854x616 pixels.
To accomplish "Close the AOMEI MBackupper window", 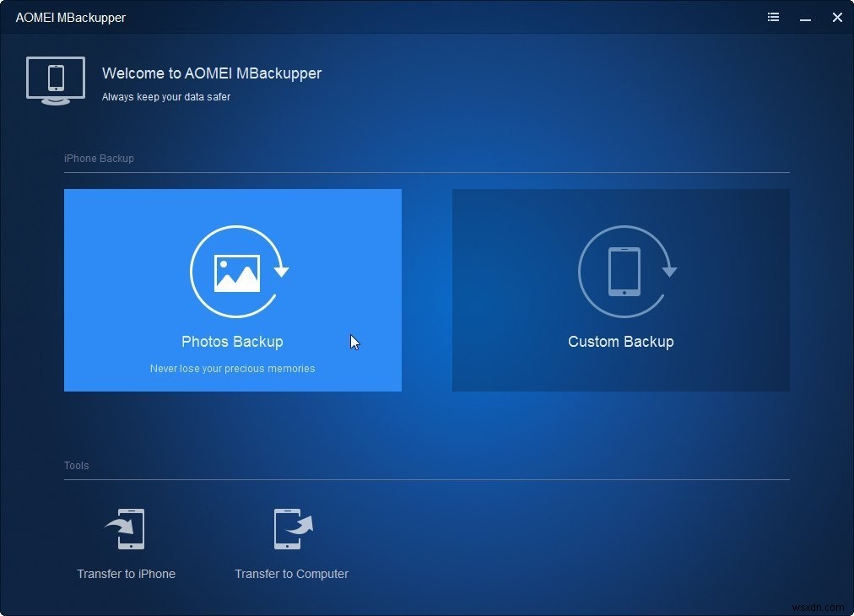I will click(836, 17).
